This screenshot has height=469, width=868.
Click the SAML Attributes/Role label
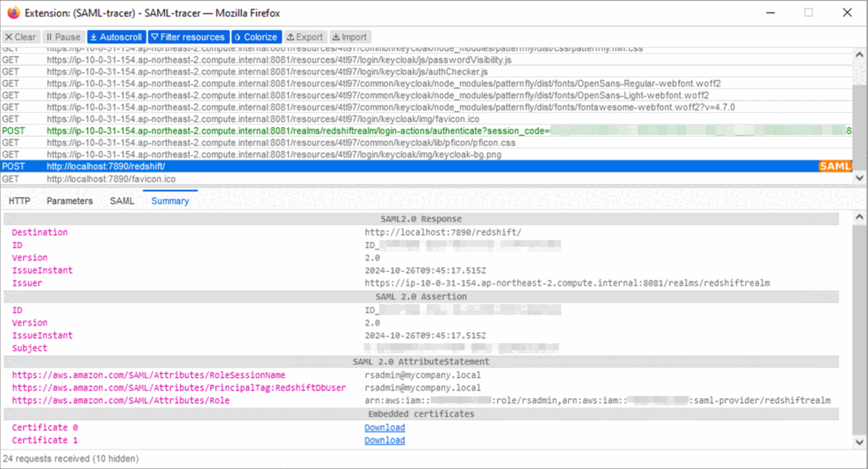[121, 400]
